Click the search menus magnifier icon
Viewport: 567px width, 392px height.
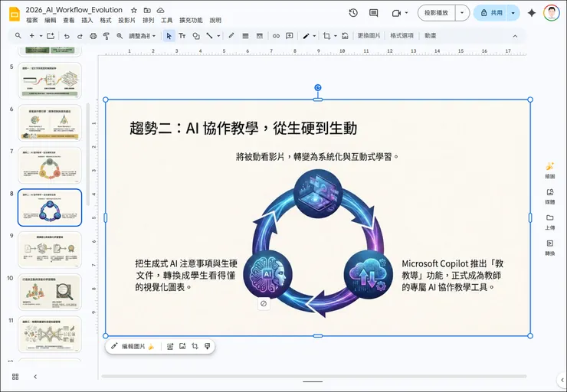(x=18, y=36)
